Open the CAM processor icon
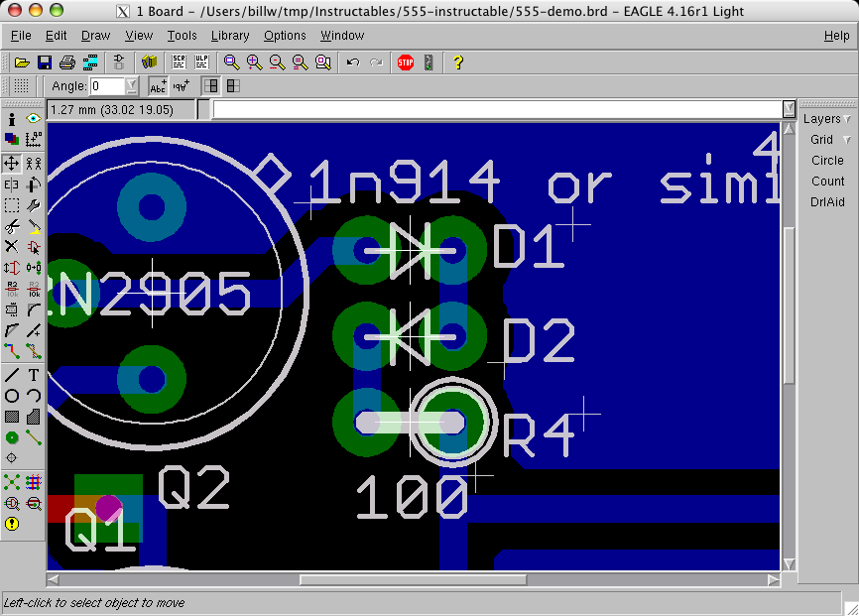Screen dimensions: 859x616 [x=90, y=62]
